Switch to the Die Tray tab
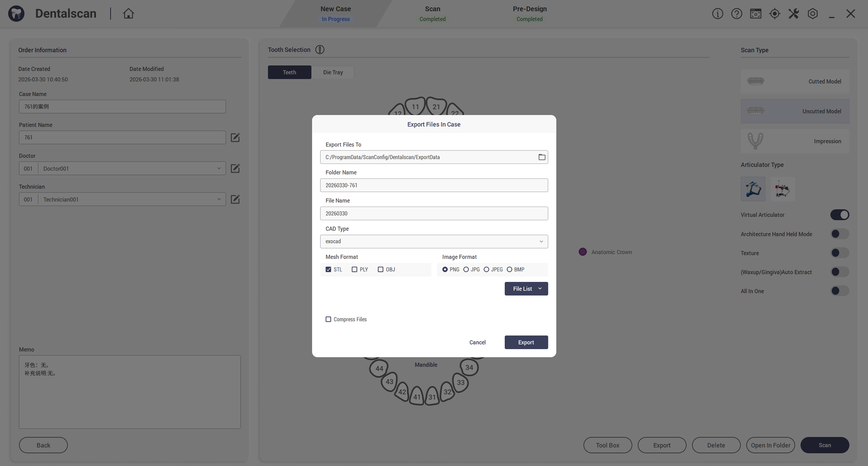The height and width of the screenshot is (466, 868). 333,72
